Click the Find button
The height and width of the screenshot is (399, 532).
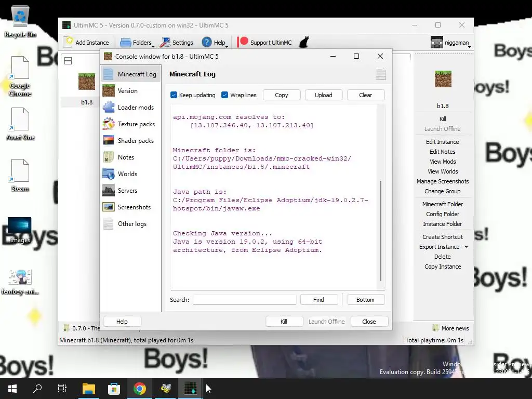[318, 300]
